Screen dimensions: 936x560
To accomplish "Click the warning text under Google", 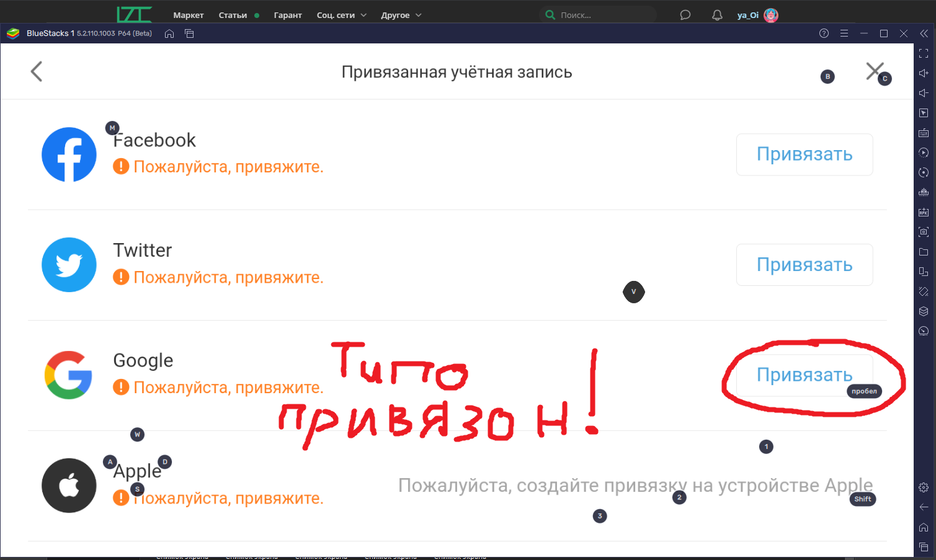I will (x=228, y=388).
